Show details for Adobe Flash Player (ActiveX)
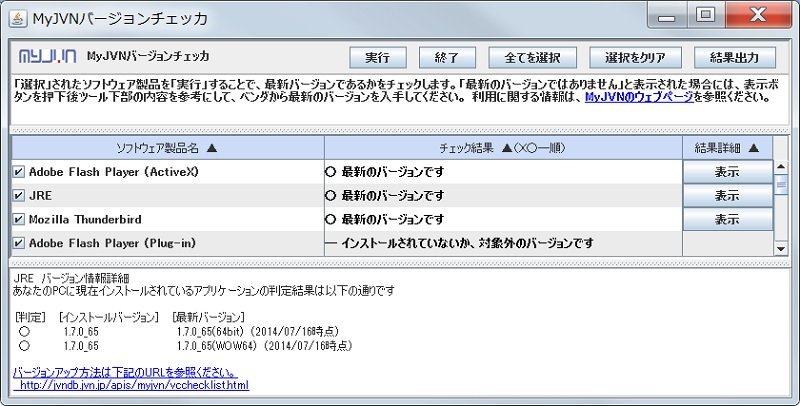Viewport: 800px width, 406px height. (x=727, y=172)
